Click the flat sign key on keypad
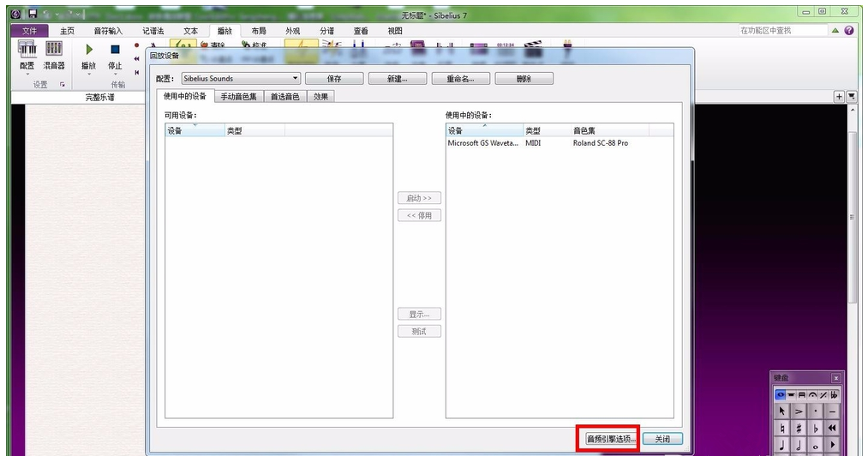The image size is (868, 456). pyautogui.click(x=816, y=429)
